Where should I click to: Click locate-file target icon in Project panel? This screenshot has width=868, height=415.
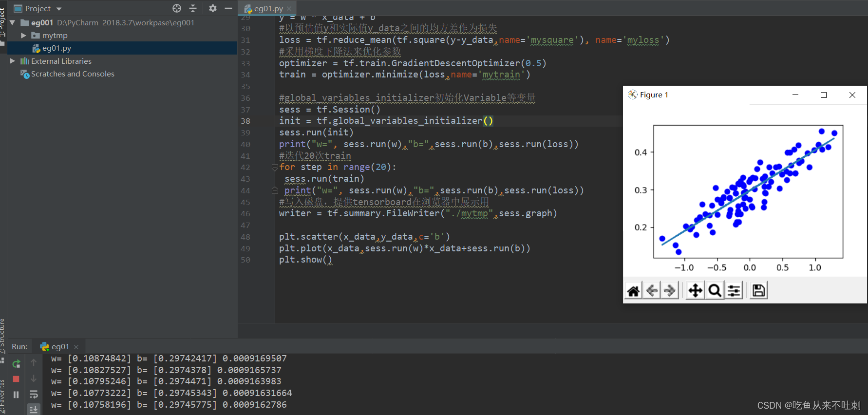coord(177,8)
